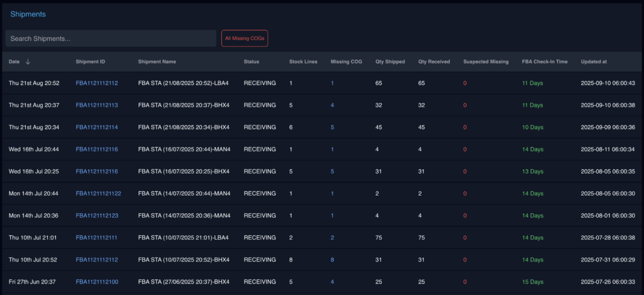The width and height of the screenshot is (644, 295).
Task: Sort by the Shipment ID column header
Action: [x=90, y=62]
